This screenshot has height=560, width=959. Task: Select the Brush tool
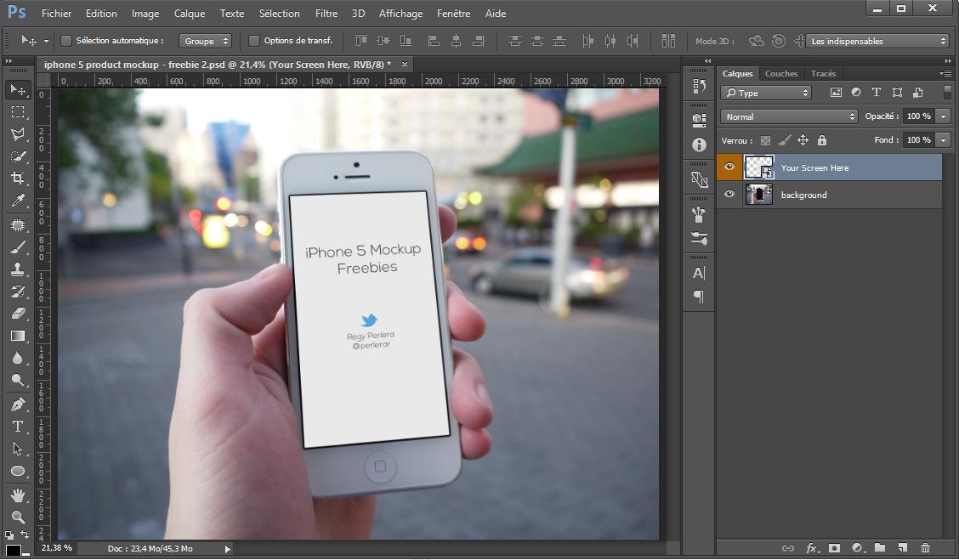click(x=18, y=247)
